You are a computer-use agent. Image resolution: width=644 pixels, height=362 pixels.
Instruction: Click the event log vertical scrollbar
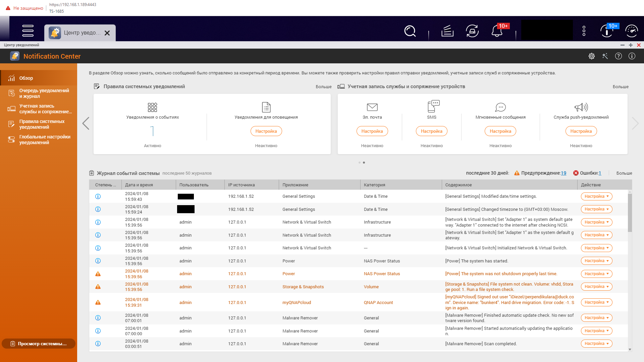pyautogui.click(x=630, y=213)
